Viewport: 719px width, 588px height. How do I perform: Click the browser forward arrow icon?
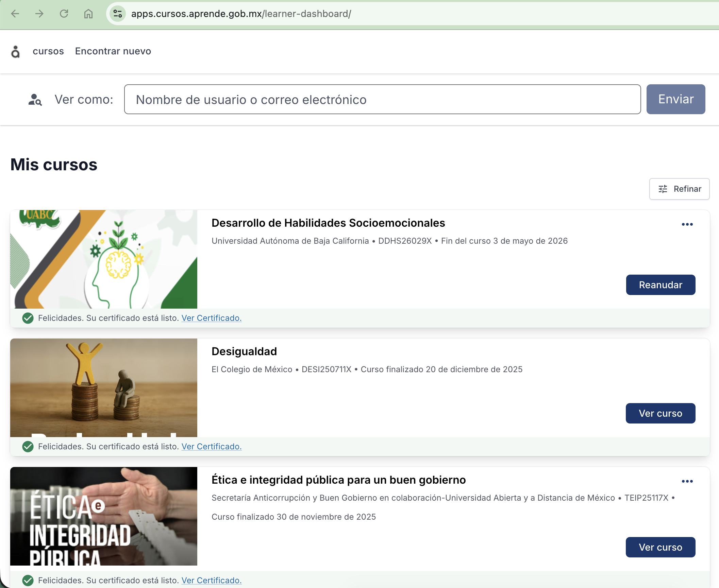pyautogui.click(x=40, y=14)
